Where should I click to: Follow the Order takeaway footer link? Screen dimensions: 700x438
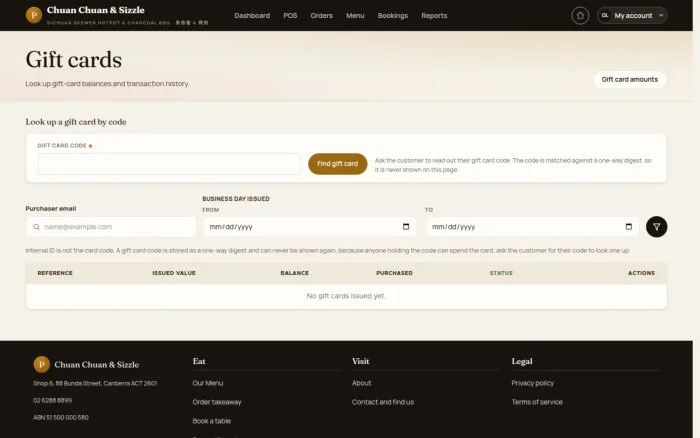pyautogui.click(x=217, y=402)
